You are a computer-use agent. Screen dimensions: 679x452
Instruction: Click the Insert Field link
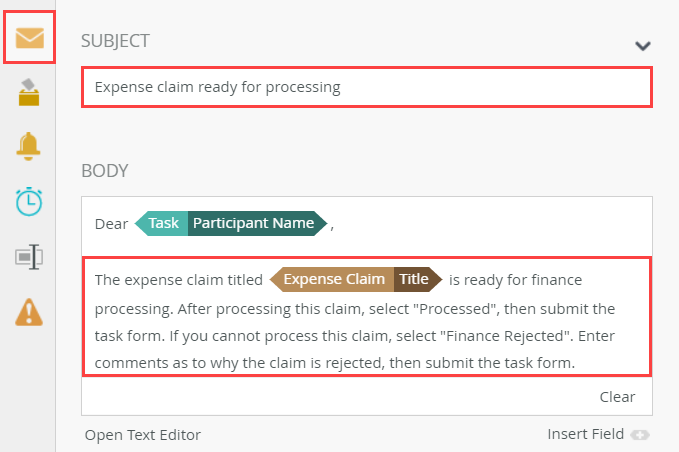click(585, 434)
